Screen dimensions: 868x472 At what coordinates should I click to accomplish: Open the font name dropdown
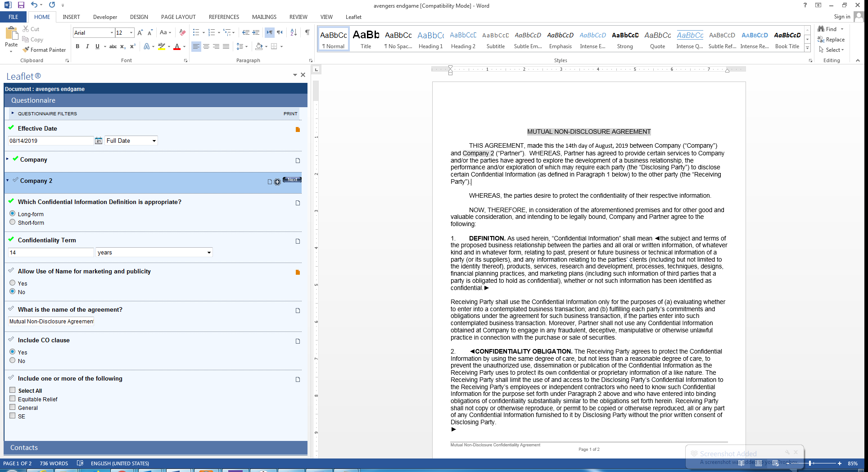click(112, 32)
